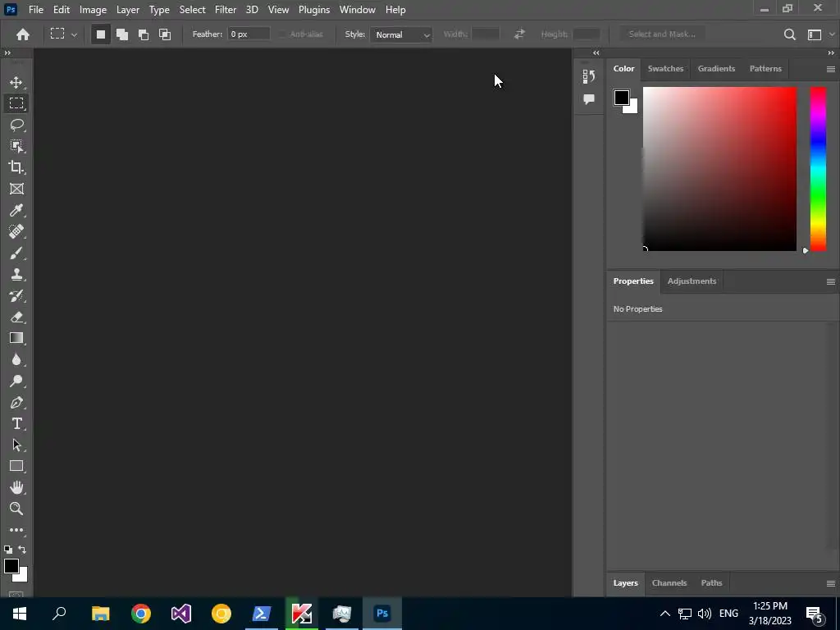The height and width of the screenshot is (630, 840).
Task: Select the Move tool
Action: tap(16, 82)
